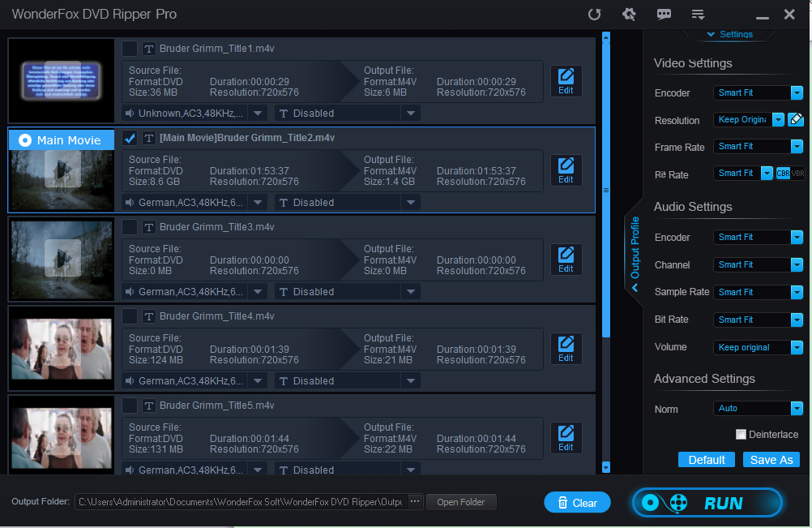812x528 pixels.
Task: Select VBR bit rate mode
Action: [x=797, y=174]
